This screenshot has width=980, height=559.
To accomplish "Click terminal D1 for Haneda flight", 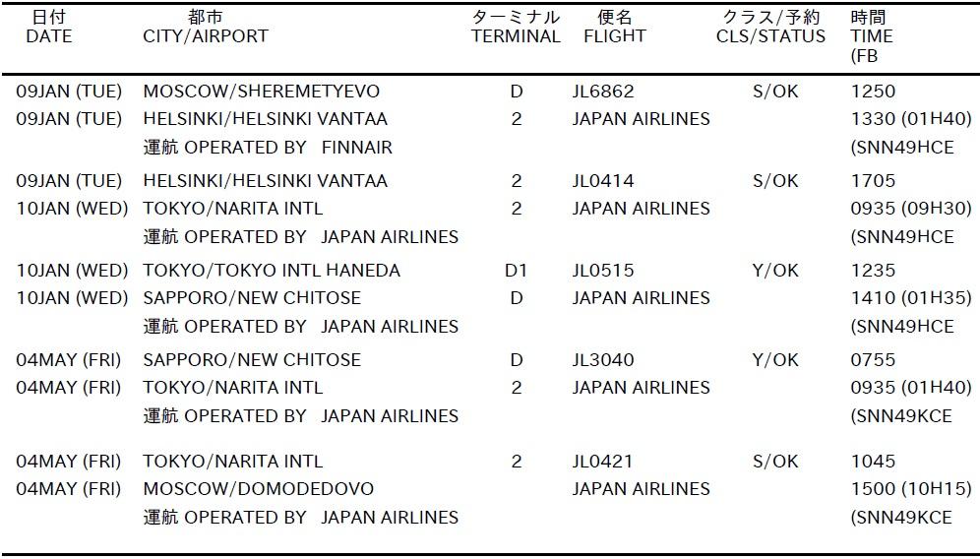I will pyautogui.click(x=516, y=270).
